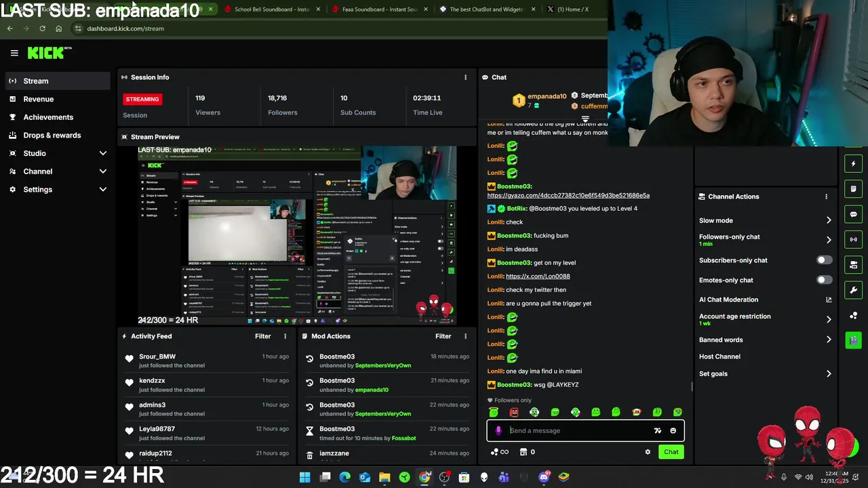This screenshot has height=488, width=868.
Task: Open Discord from the taskbar
Action: pos(544,477)
